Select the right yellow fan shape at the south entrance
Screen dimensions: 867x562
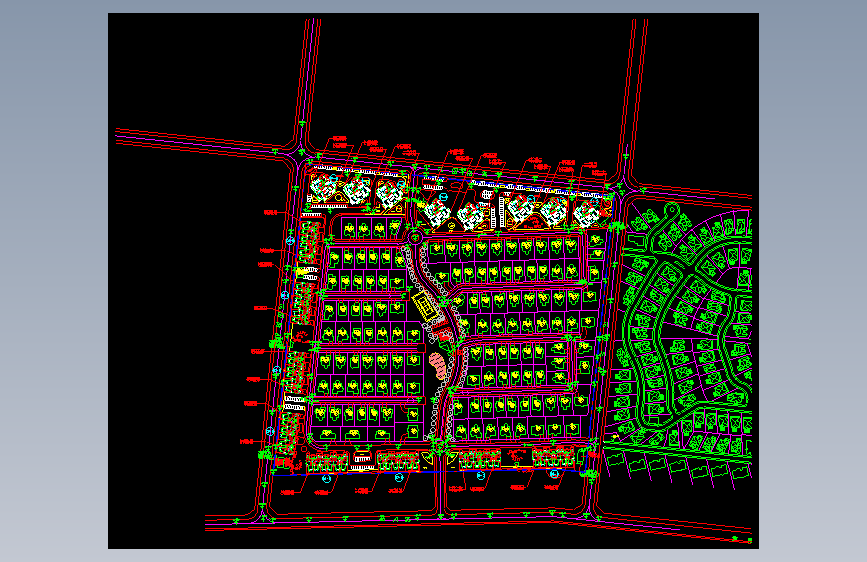coord(452,459)
